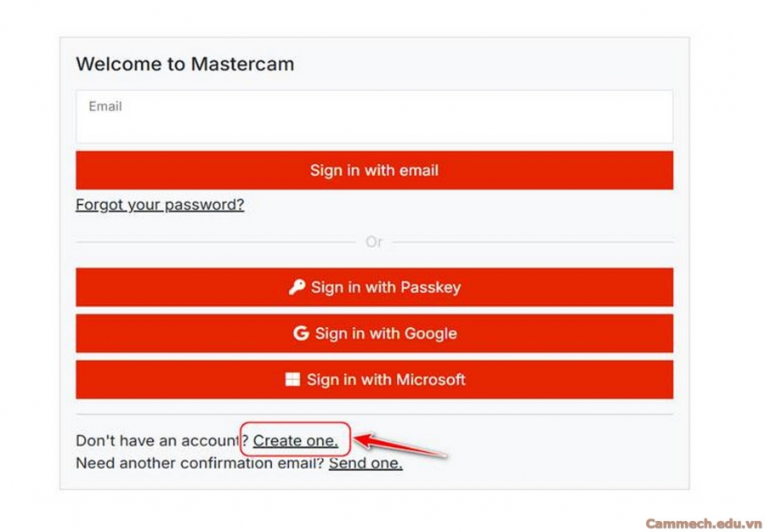Click the key icon on Passkey button
765x532 pixels.
[296, 287]
